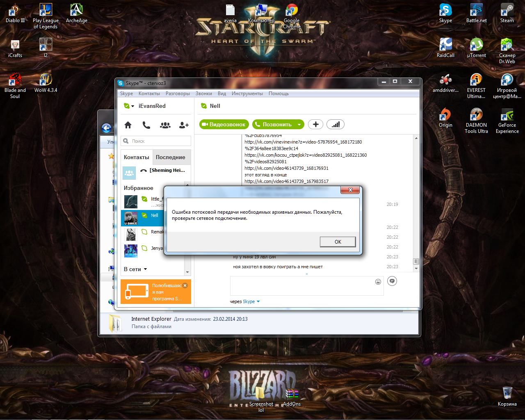
Task: Select the AddOns archive icon
Action: coord(292,397)
